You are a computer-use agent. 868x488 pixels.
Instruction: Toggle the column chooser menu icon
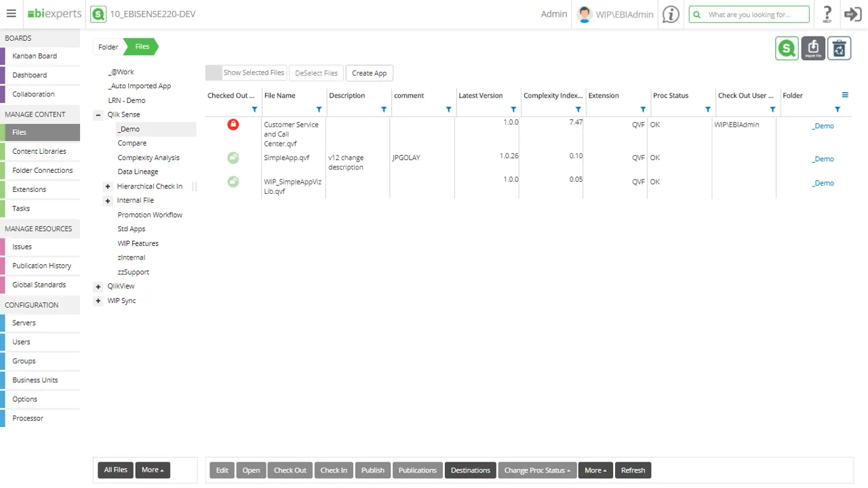(845, 95)
